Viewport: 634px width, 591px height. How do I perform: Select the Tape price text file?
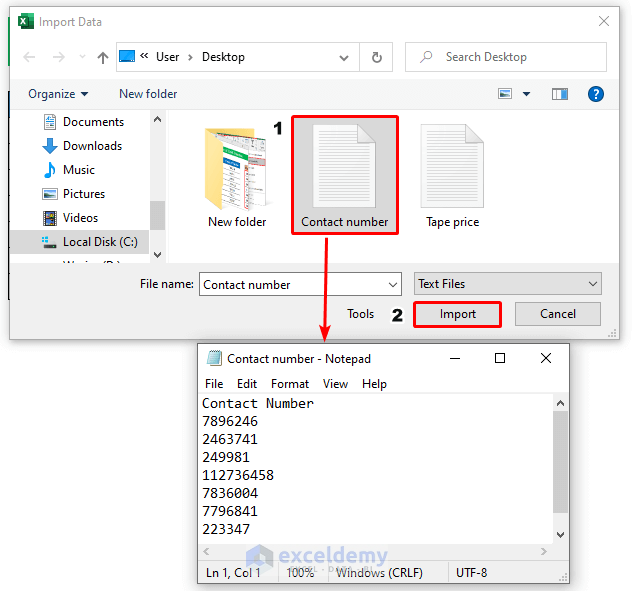(x=452, y=176)
